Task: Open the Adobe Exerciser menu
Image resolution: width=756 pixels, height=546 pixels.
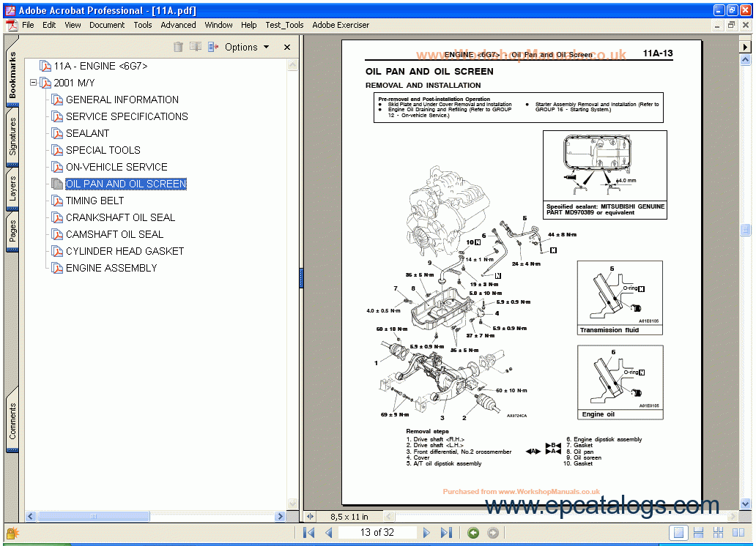Action: (x=341, y=25)
